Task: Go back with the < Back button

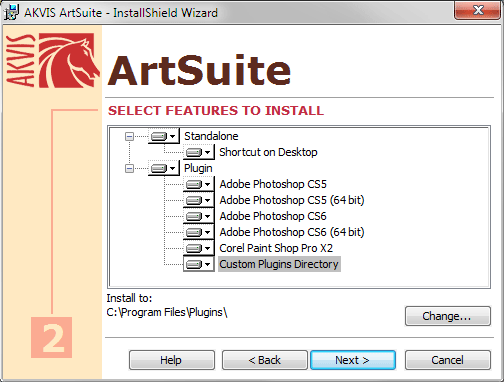Action: tap(265, 360)
